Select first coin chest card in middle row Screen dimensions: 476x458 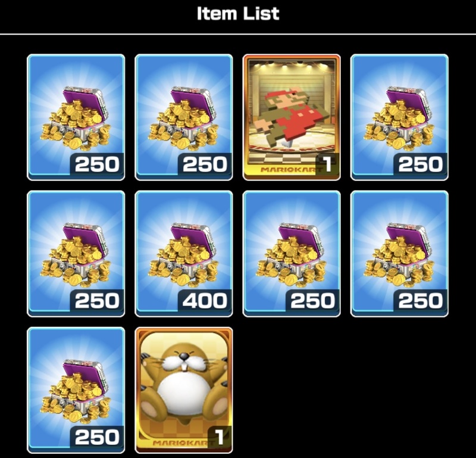[x=76, y=254]
